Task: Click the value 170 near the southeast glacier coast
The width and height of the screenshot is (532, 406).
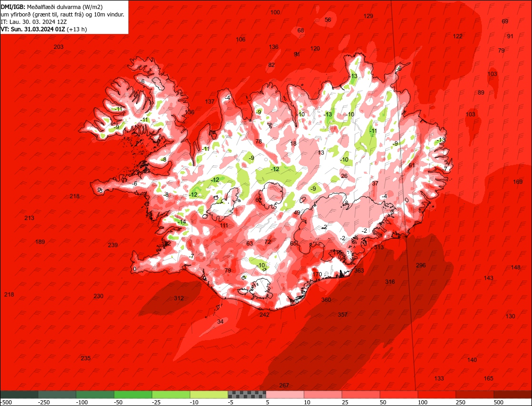Action: pyautogui.click(x=317, y=274)
